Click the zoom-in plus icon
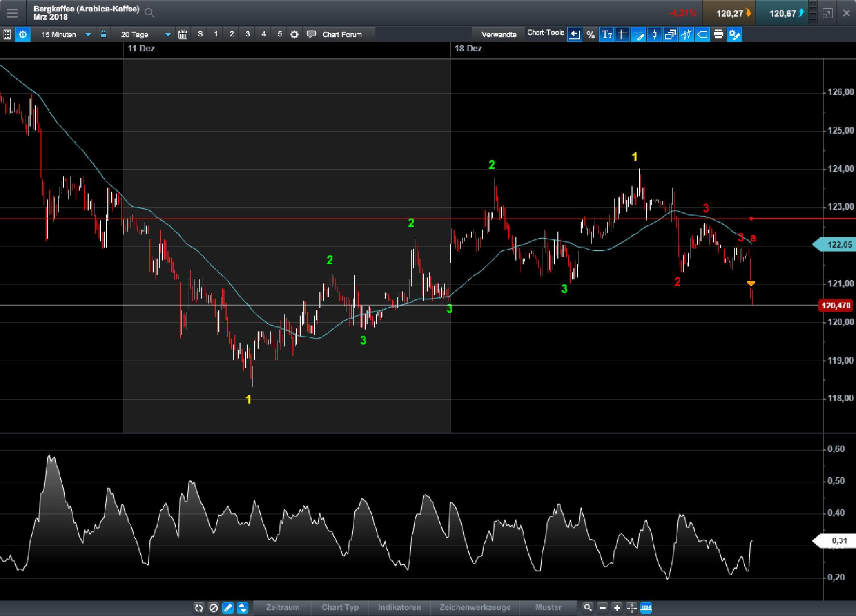856x616 pixels. (x=617, y=608)
